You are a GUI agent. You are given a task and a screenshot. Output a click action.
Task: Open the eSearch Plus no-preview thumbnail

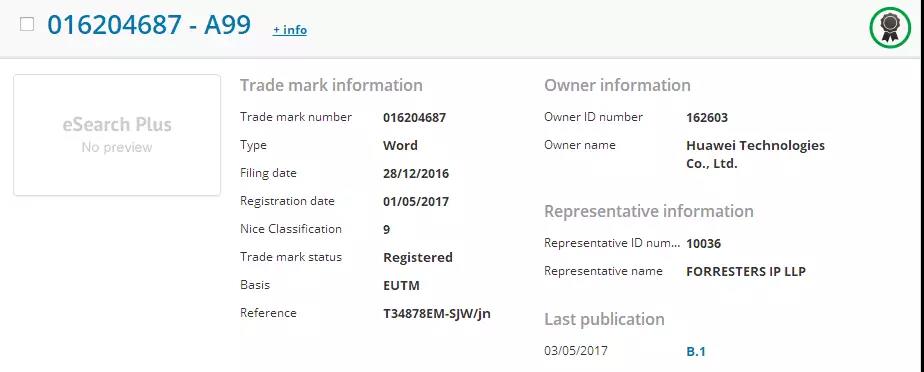[117, 135]
